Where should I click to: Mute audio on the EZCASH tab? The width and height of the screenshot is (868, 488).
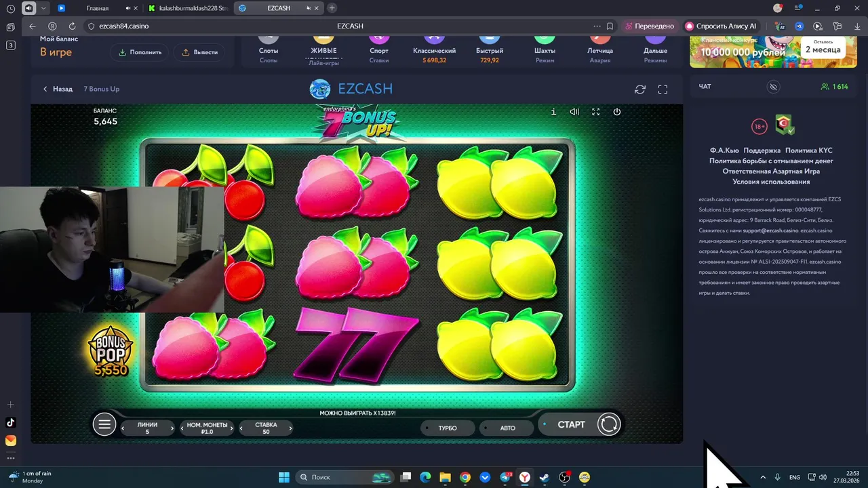[x=310, y=8]
